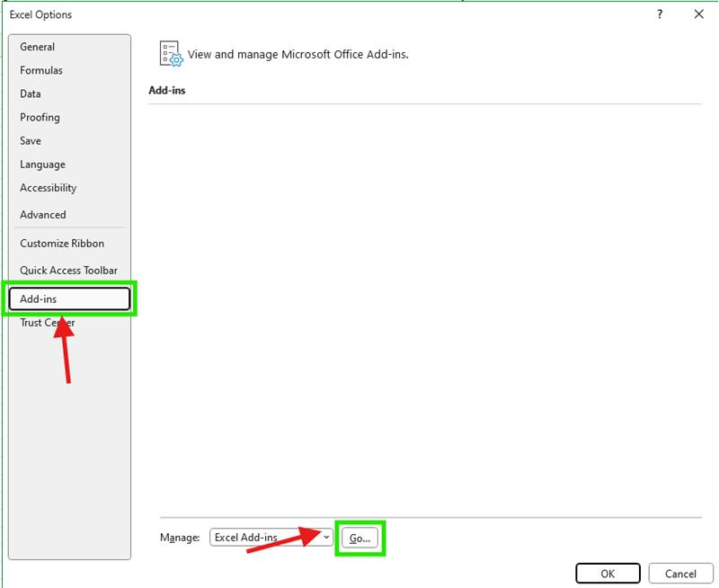Confirm with the OK button
The width and height of the screenshot is (719, 588).
(608, 574)
